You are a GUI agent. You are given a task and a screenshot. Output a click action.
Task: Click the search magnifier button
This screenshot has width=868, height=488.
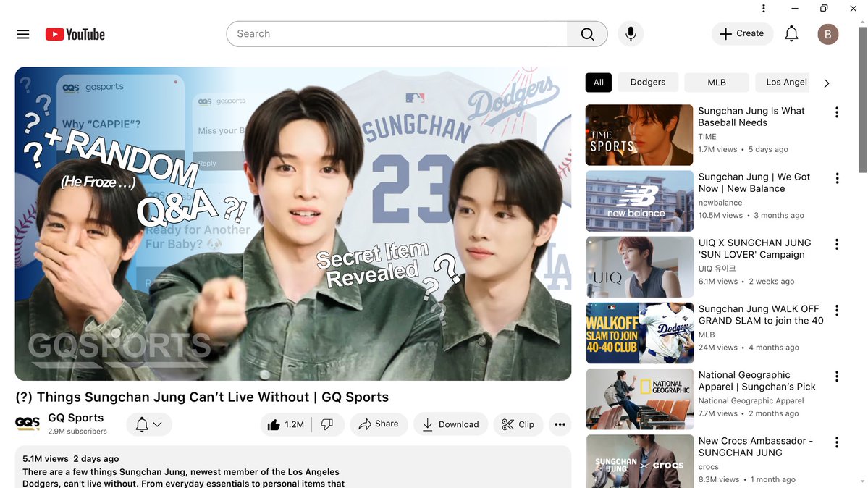point(587,34)
